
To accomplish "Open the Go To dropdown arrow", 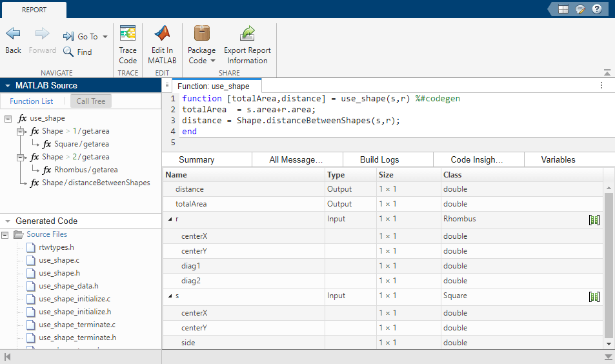I will (x=105, y=37).
